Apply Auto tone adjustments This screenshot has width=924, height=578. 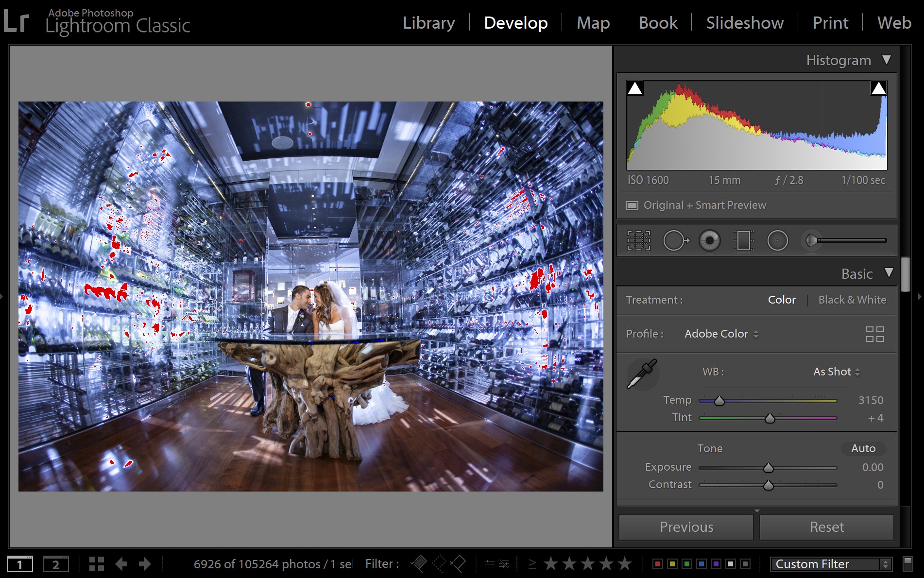pyautogui.click(x=863, y=448)
